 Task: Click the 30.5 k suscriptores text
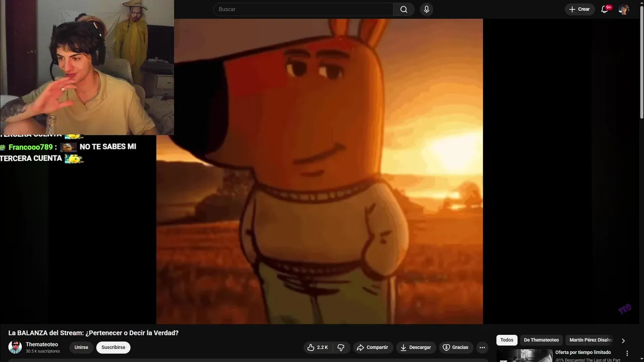click(x=43, y=351)
